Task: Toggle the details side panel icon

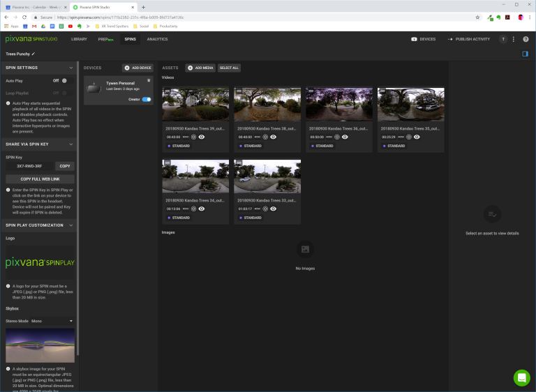Action: [525, 54]
